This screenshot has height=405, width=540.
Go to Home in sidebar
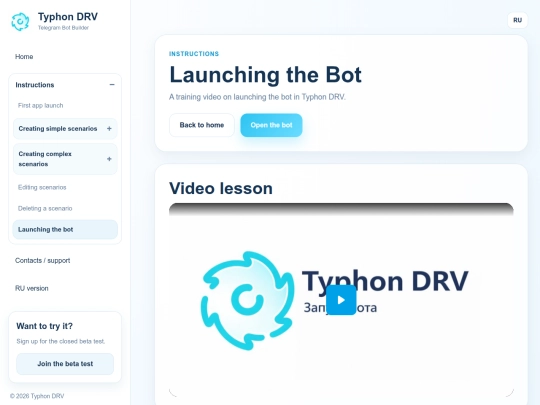24,56
